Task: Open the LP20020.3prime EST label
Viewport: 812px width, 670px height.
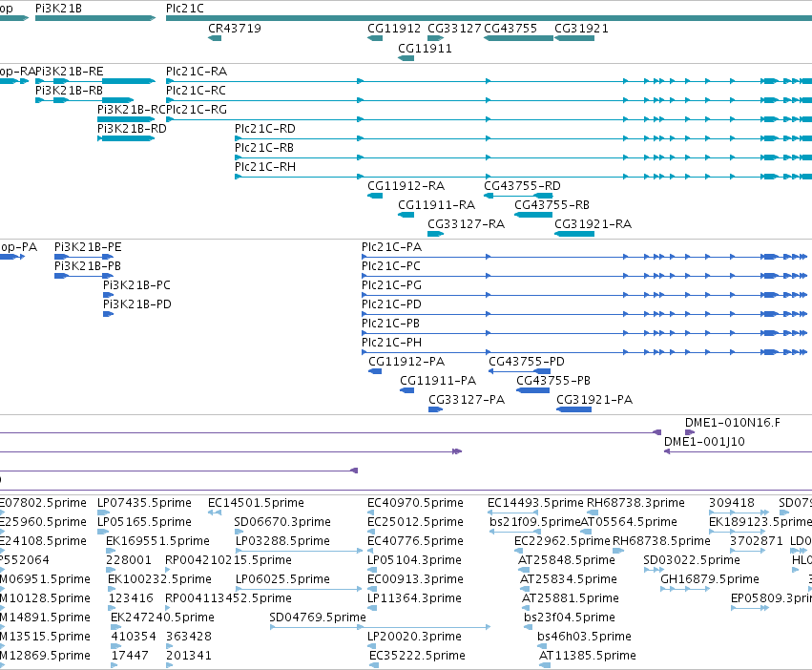Action: 414,637
